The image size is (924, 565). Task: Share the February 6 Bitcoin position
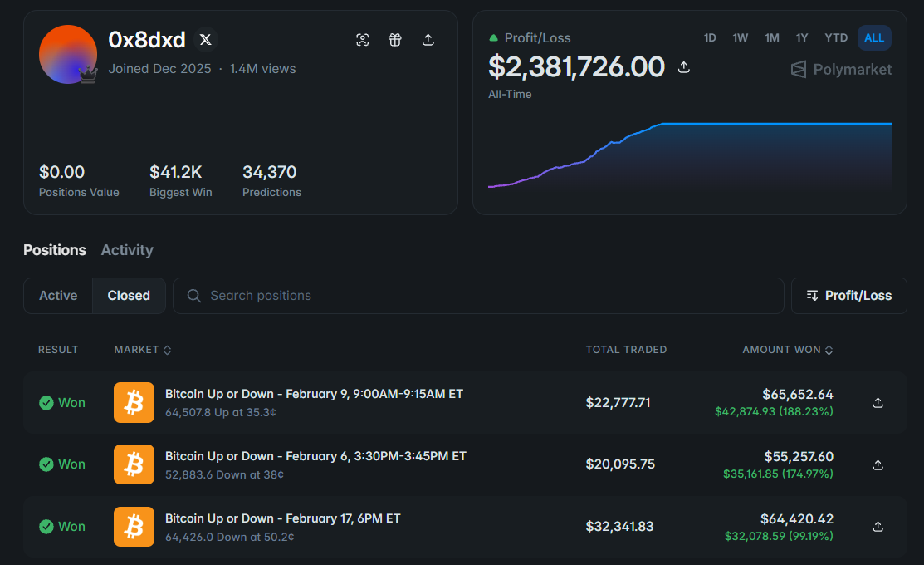click(x=878, y=464)
